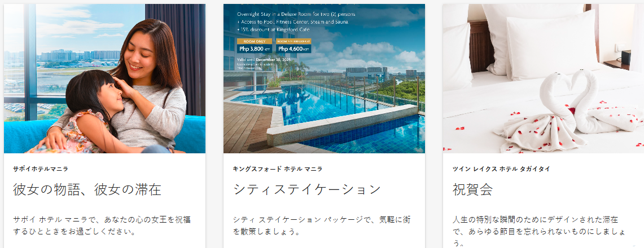Click the 15% discount at Kingsford Café line
This screenshot has width=644, height=248.
click(272, 29)
